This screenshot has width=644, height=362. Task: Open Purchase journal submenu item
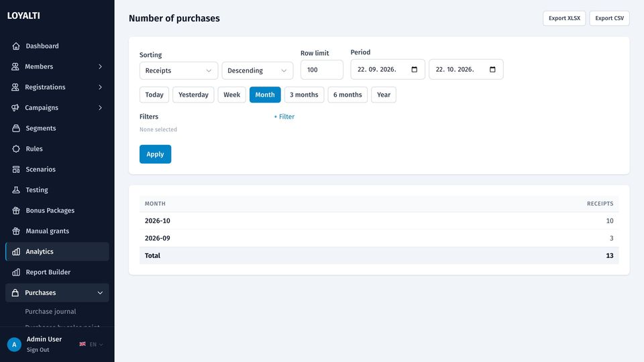click(x=50, y=312)
